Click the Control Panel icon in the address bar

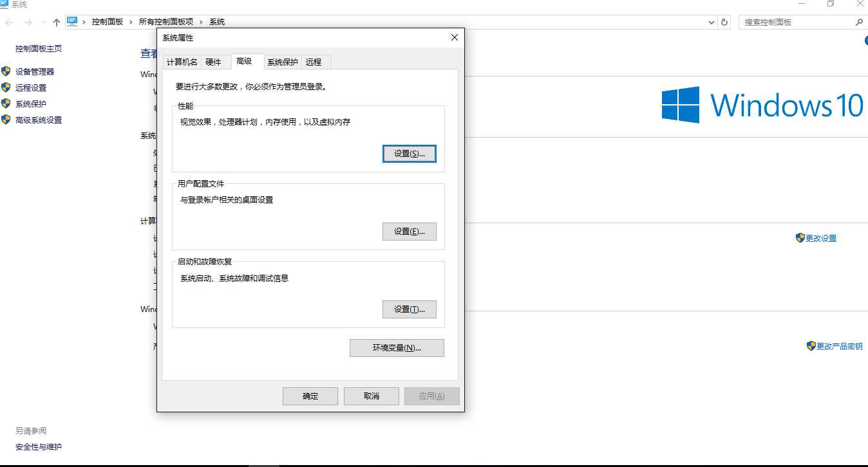tap(73, 21)
